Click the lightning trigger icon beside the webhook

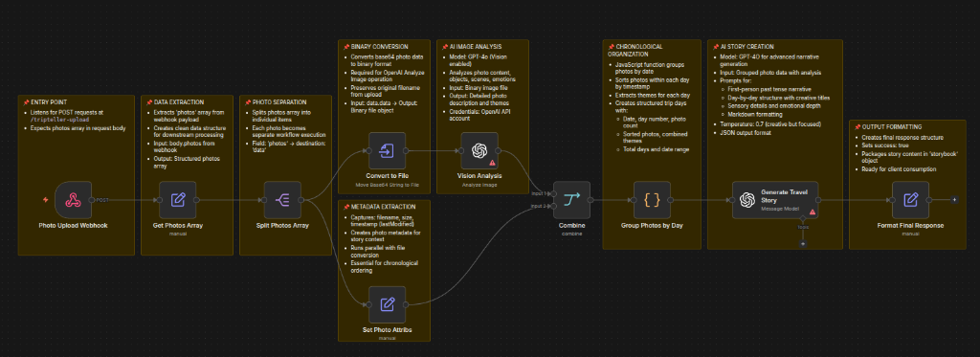pos(45,200)
